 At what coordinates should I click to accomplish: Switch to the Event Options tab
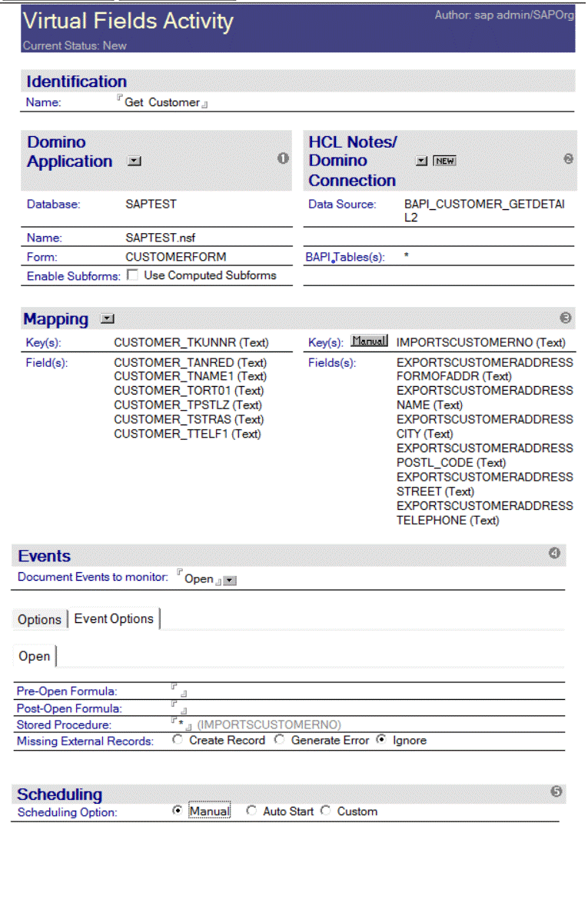coord(114,618)
